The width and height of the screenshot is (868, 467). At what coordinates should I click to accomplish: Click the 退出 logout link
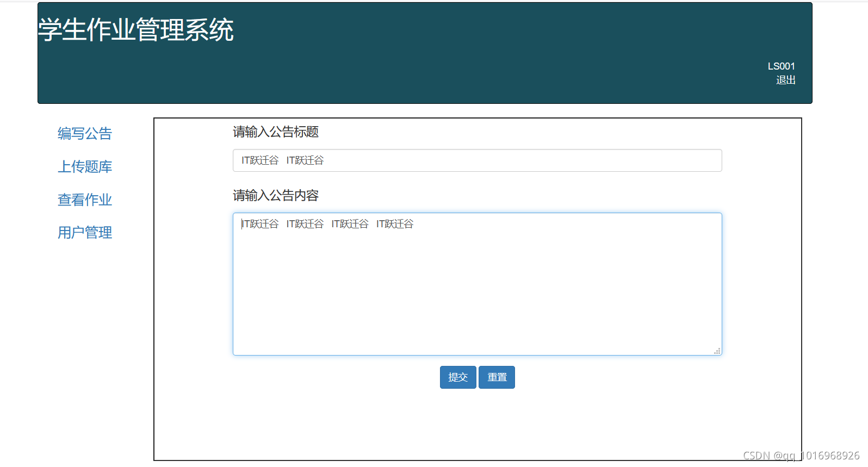[786, 80]
